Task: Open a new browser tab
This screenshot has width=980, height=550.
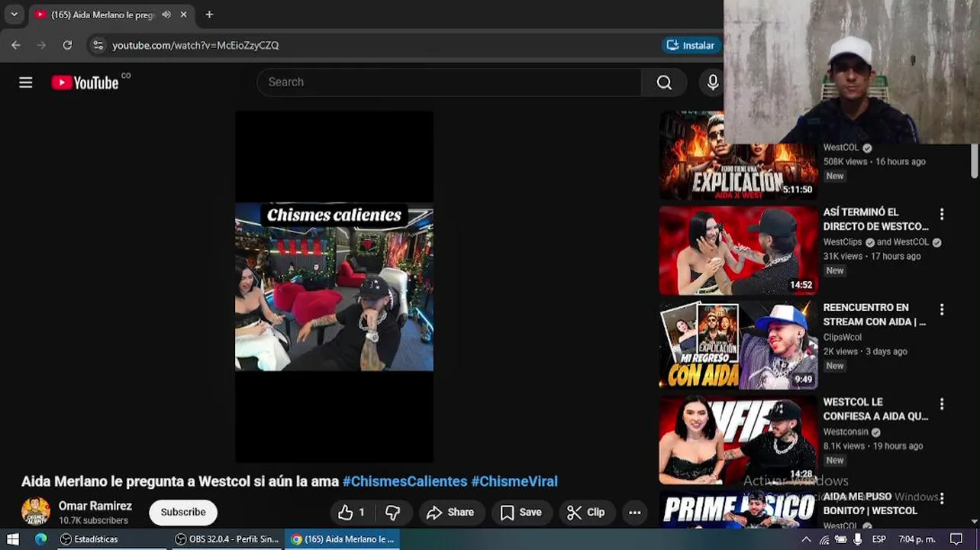Action: tap(209, 15)
